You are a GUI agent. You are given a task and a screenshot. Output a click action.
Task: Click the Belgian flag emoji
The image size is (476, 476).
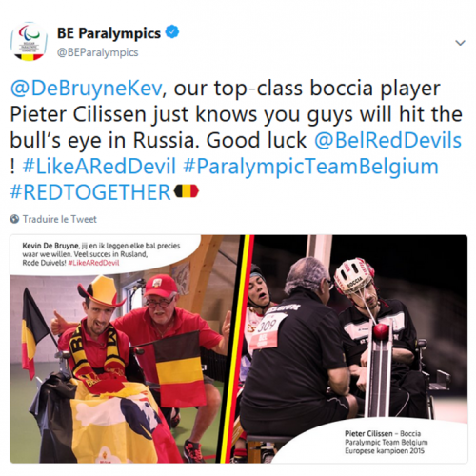[x=187, y=191]
